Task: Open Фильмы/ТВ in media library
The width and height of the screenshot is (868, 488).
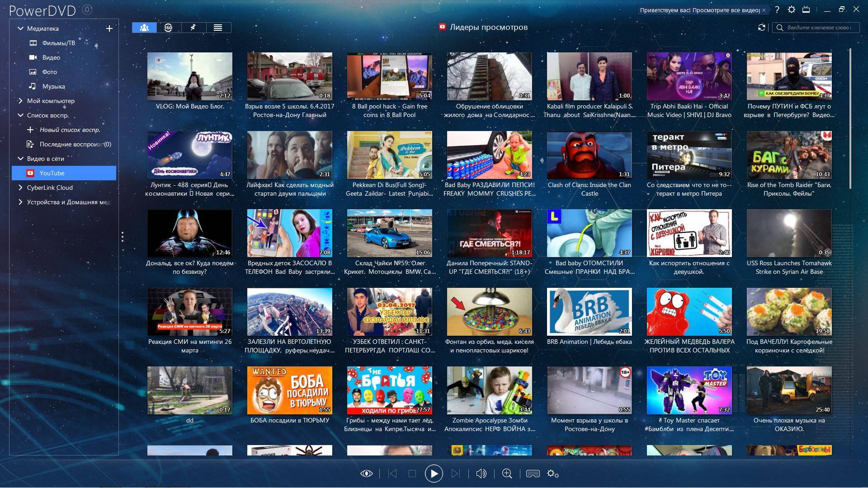Action: (59, 43)
